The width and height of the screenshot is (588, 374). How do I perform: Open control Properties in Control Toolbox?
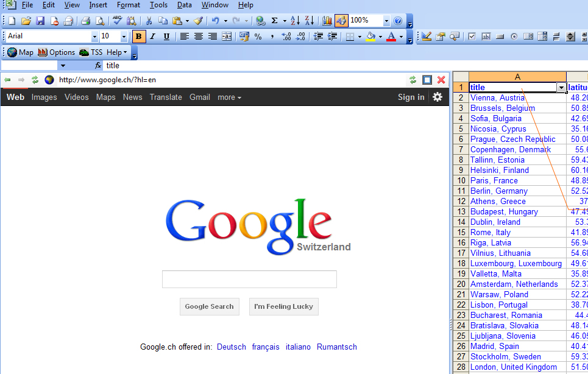[x=441, y=37]
